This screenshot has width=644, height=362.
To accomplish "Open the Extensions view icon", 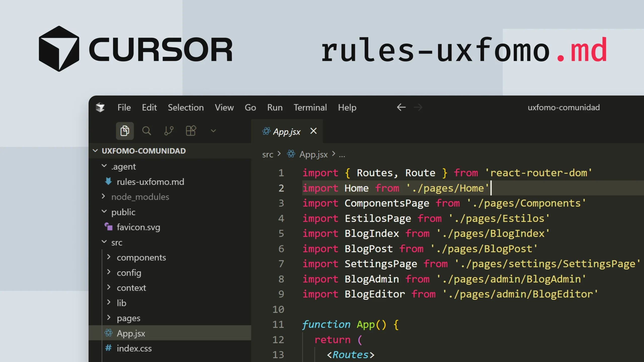I will (x=191, y=131).
